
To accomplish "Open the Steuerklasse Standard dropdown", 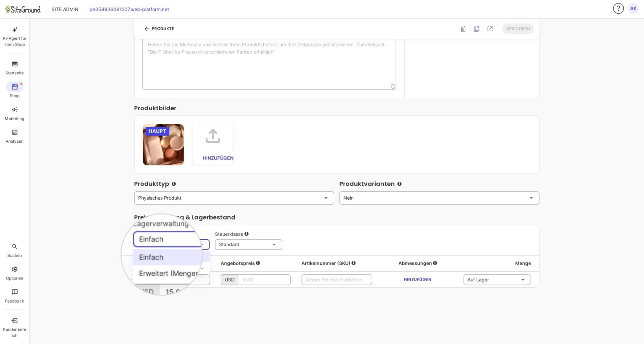I will coord(248,245).
